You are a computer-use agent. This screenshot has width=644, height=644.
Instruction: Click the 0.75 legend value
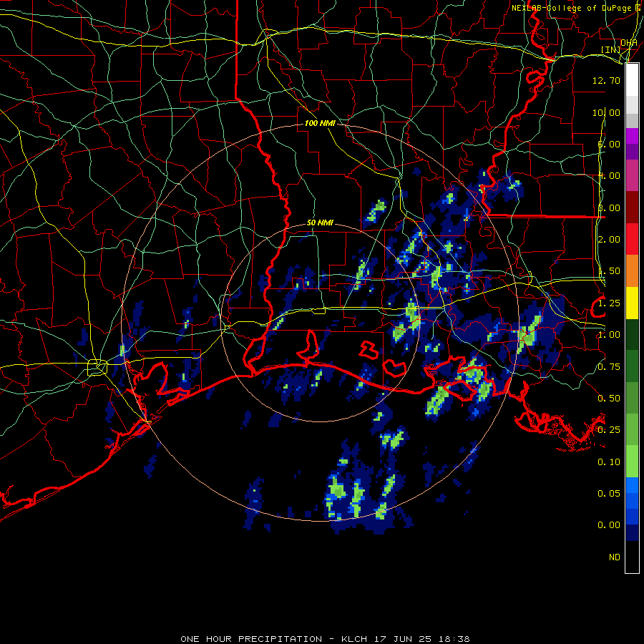pyautogui.click(x=609, y=367)
